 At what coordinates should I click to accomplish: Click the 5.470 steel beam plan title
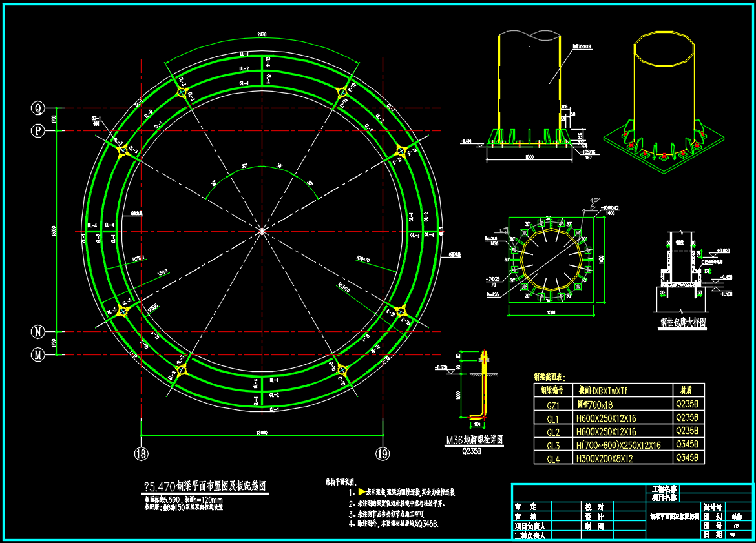tap(204, 486)
